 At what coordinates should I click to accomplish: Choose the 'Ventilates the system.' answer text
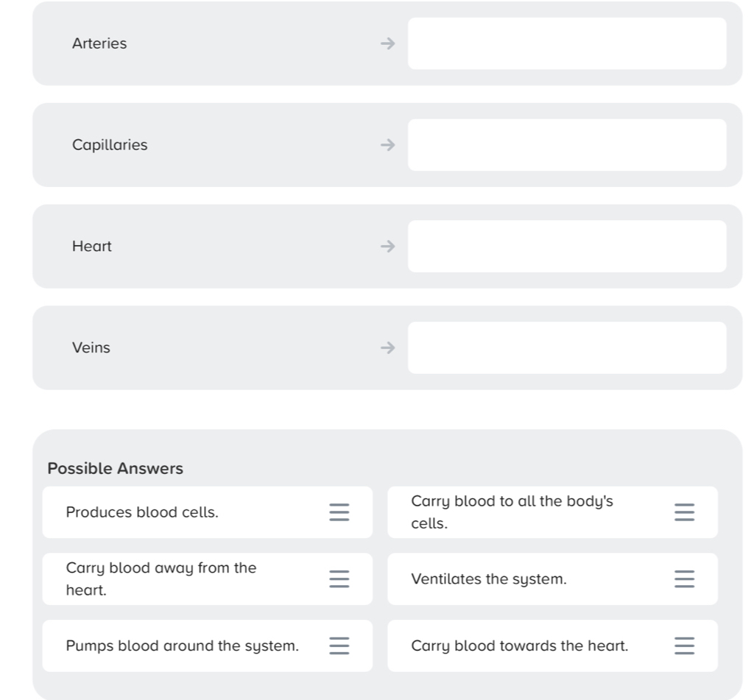[489, 579]
